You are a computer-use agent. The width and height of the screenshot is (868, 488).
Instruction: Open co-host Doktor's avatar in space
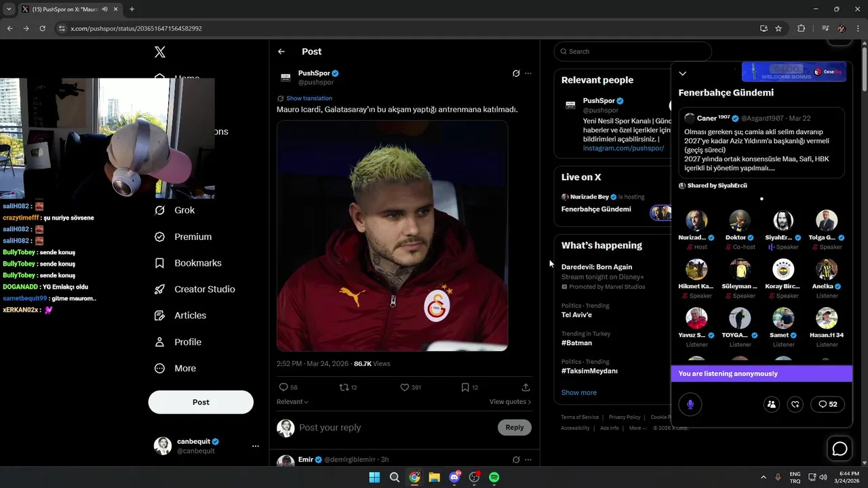pyautogui.click(x=740, y=221)
